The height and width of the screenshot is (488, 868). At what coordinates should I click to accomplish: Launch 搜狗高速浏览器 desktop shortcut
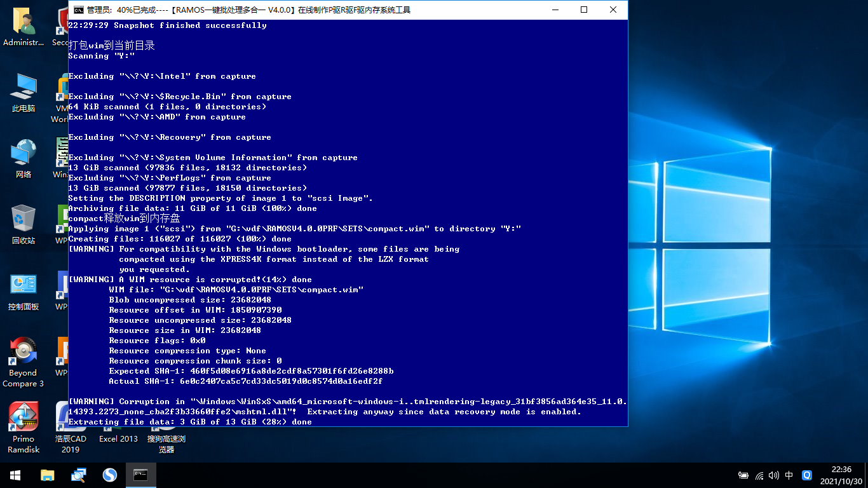coord(166,442)
